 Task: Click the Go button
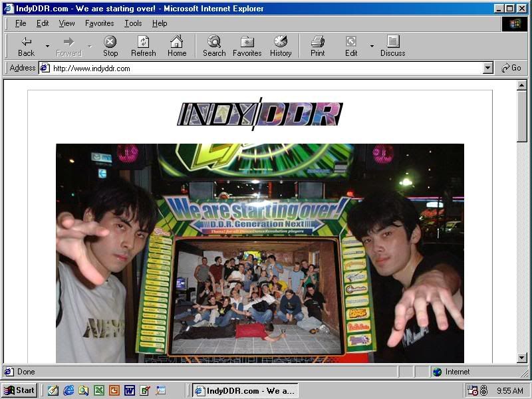(x=511, y=68)
